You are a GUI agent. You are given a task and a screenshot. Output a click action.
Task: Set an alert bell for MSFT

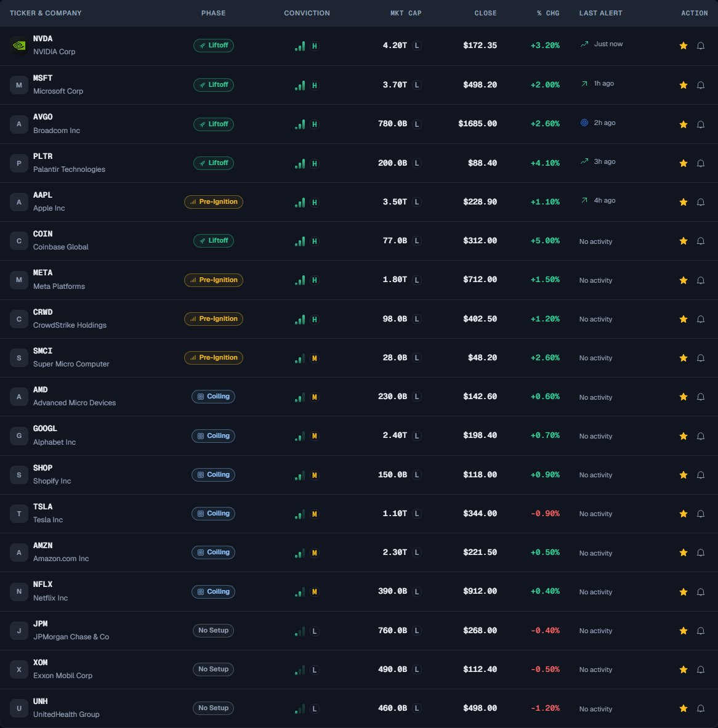701,85
